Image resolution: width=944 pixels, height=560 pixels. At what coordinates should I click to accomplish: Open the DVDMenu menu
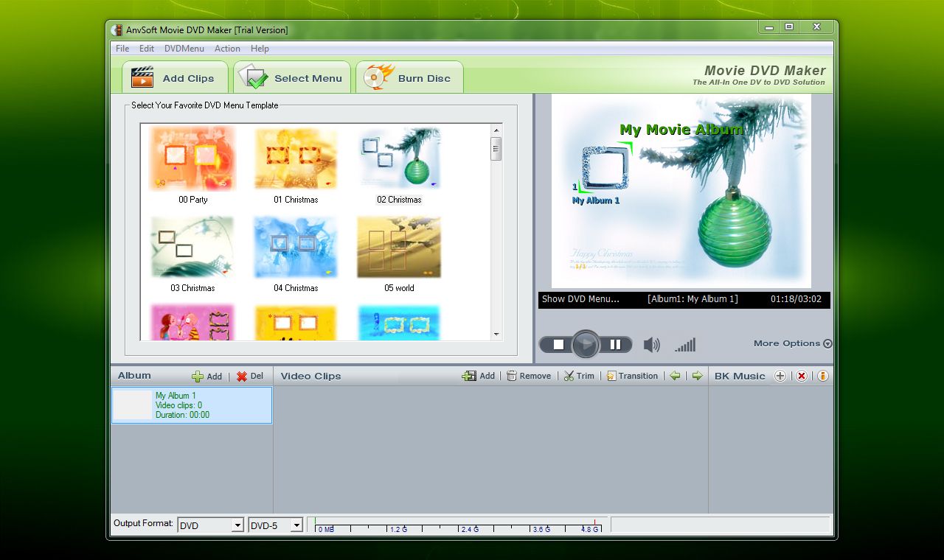pyautogui.click(x=184, y=49)
